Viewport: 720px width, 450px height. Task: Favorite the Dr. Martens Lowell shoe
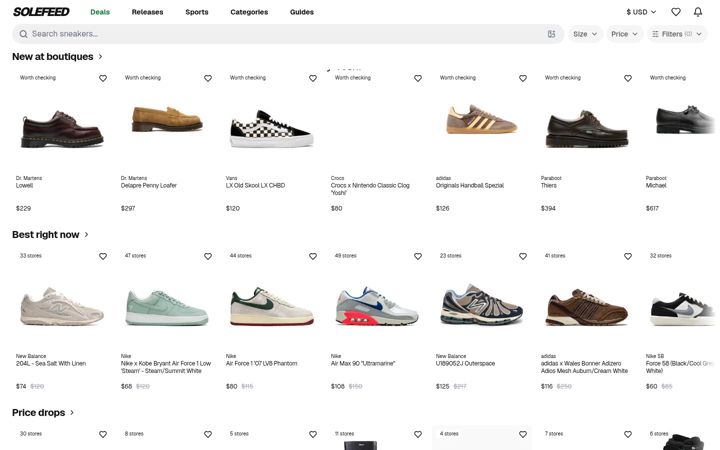pos(103,79)
